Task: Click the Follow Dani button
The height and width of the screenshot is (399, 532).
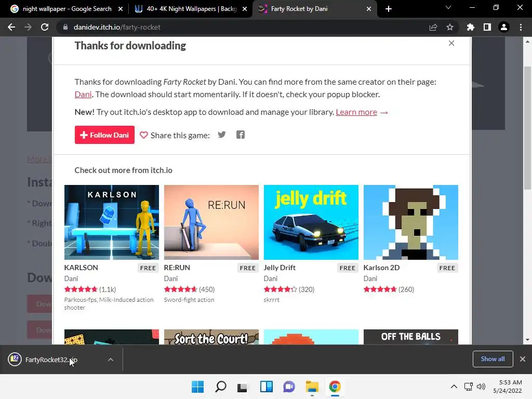Action: (x=104, y=135)
